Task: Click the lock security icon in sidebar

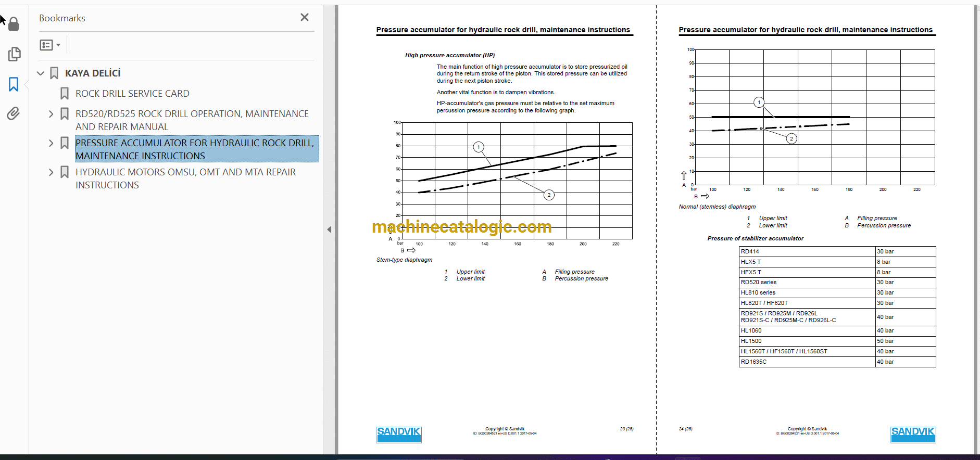Action: pyautogui.click(x=14, y=24)
